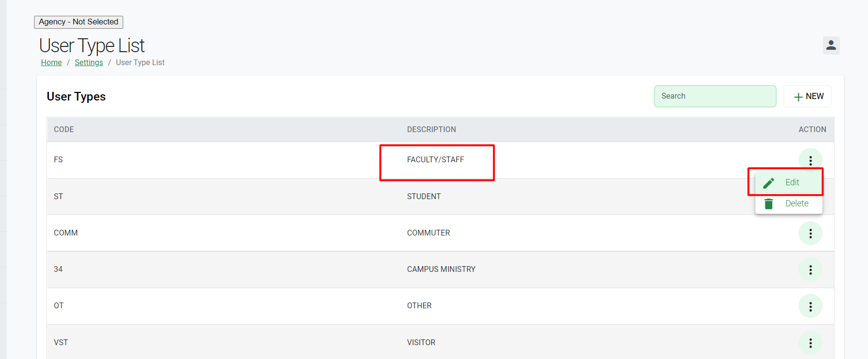Click the user profile icon
The height and width of the screenshot is (359, 868).
(832, 45)
